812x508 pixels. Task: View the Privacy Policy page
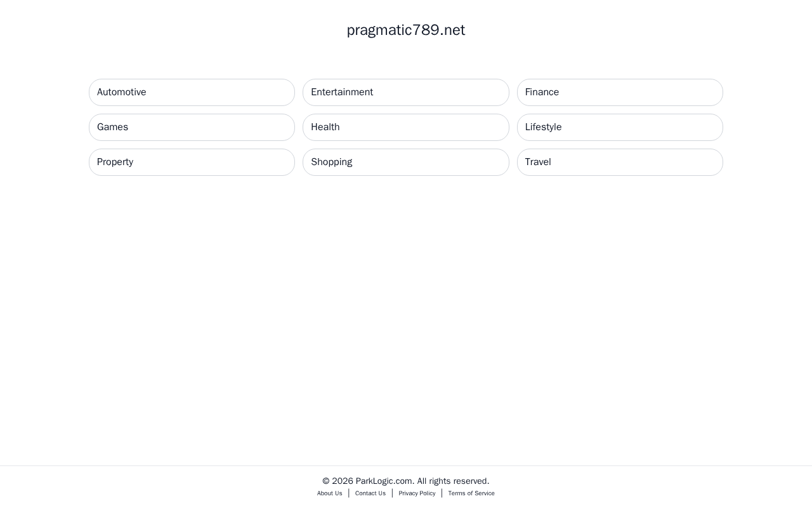click(417, 493)
